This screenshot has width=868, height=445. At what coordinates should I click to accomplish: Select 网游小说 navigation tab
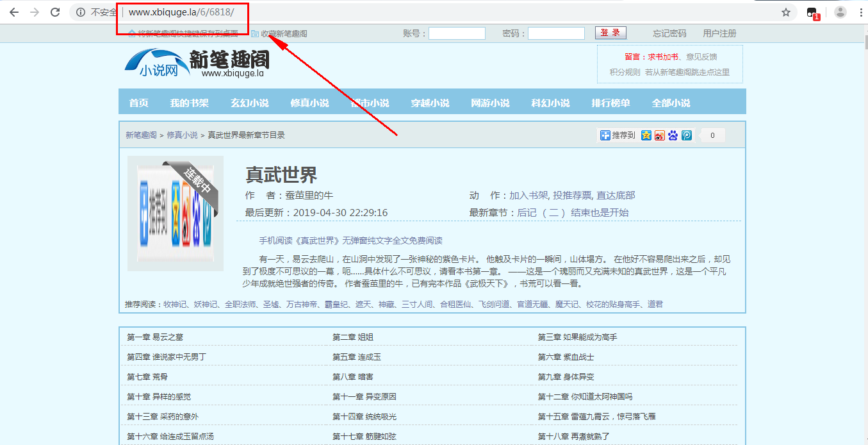click(490, 103)
